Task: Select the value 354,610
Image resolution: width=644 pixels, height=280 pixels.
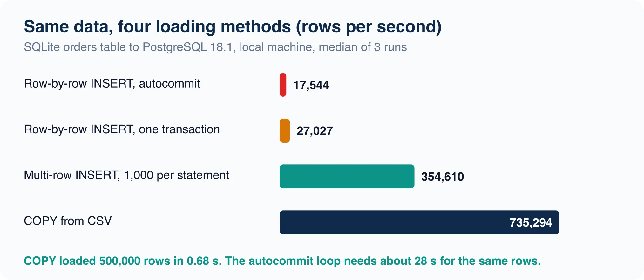Action: pos(443,177)
